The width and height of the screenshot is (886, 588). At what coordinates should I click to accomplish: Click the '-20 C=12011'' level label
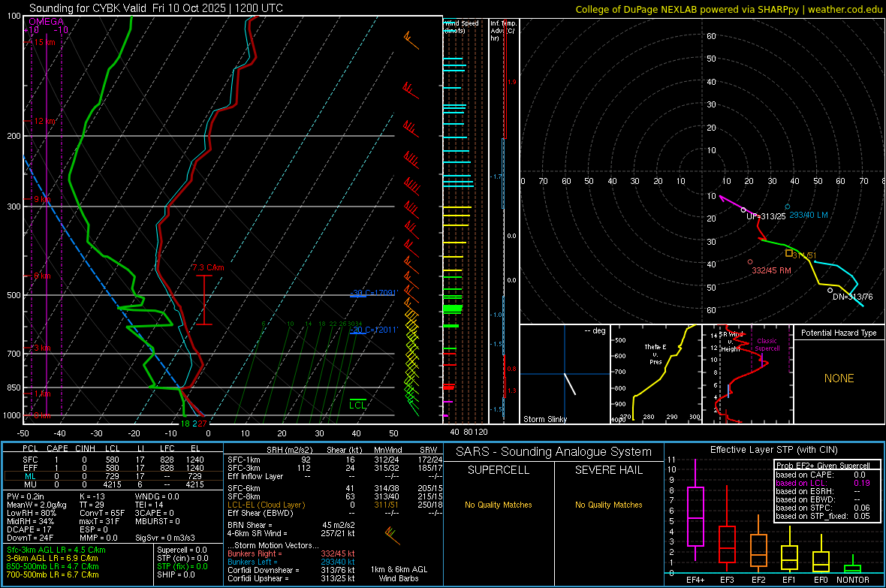click(x=374, y=330)
